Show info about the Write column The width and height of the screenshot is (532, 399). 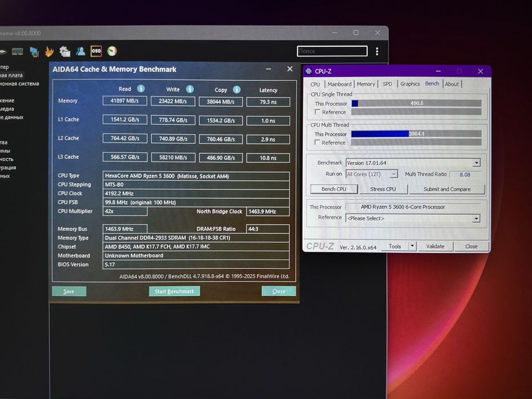pyautogui.click(x=190, y=89)
